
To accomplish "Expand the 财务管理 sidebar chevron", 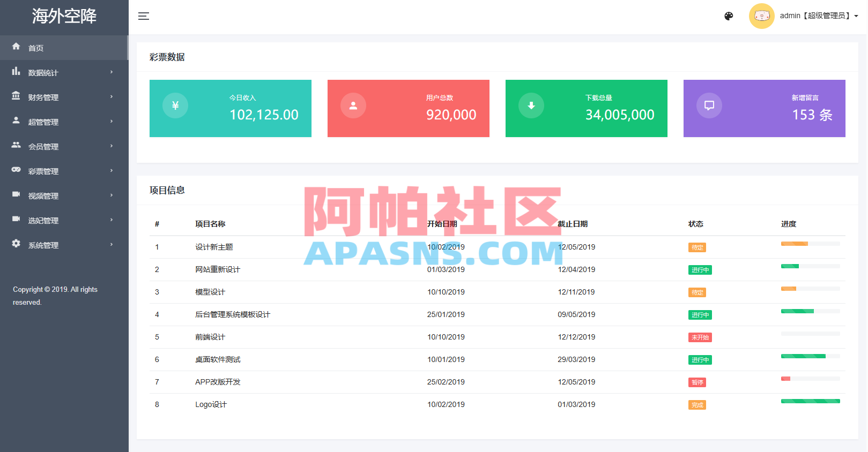I will (112, 97).
